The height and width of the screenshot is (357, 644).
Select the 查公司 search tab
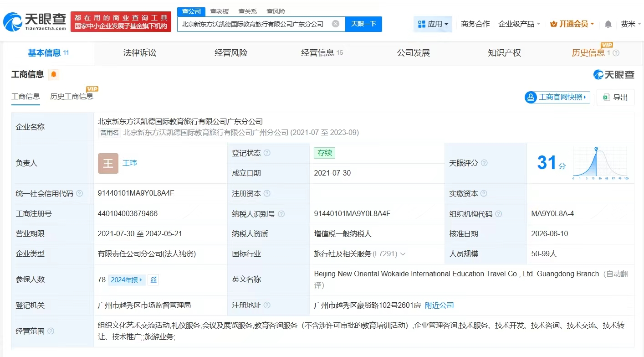point(191,11)
